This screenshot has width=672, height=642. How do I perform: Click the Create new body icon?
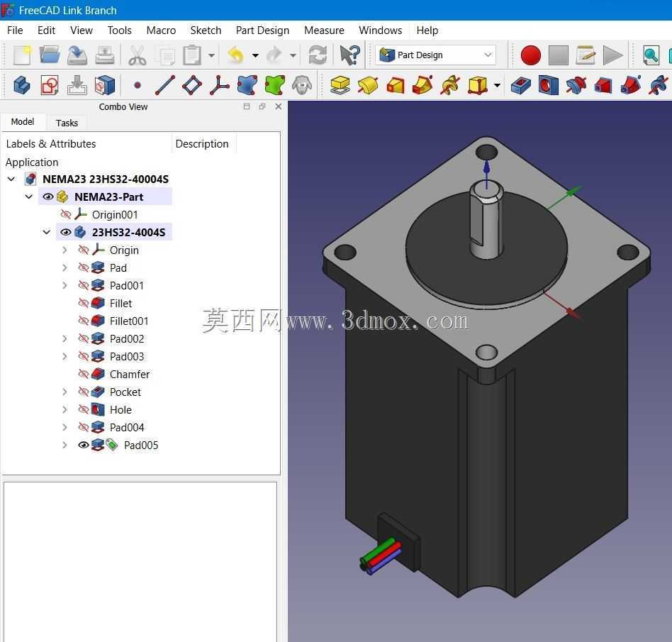[x=22, y=85]
